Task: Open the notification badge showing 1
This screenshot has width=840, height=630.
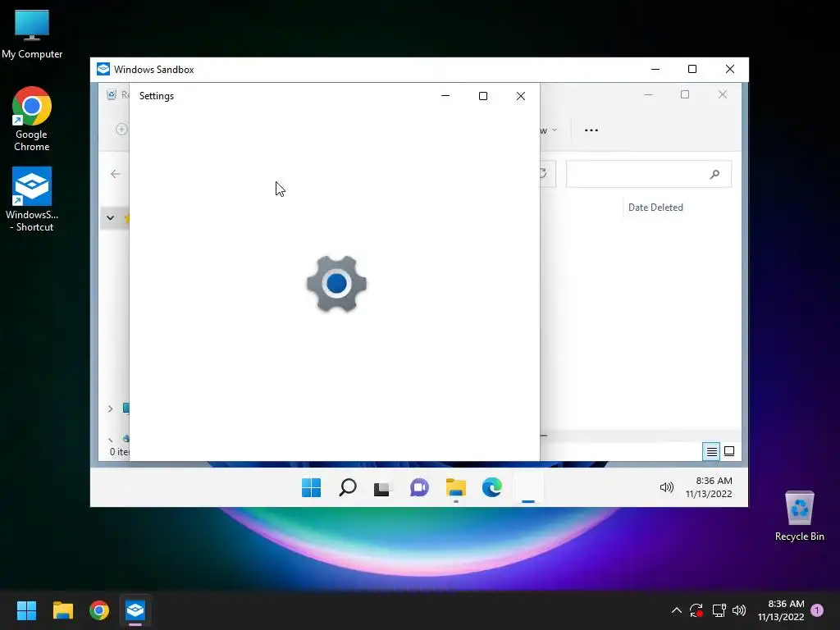Action: click(x=817, y=610)
